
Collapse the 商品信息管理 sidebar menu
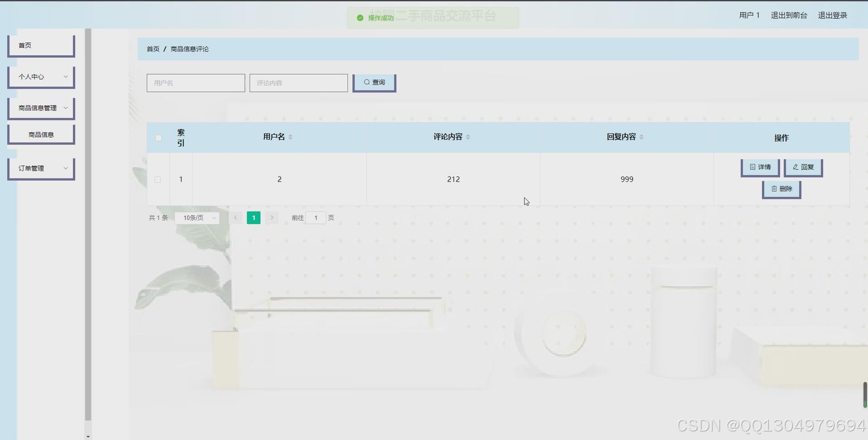pyautogui.click(x=41, y=108)
